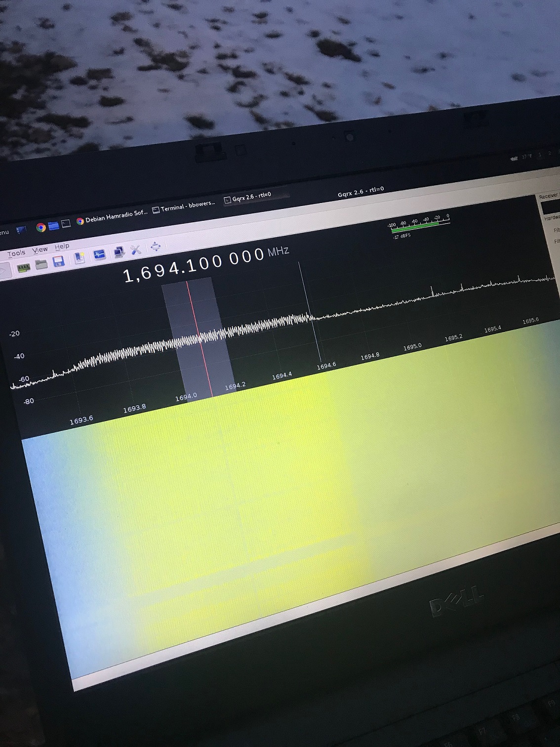The image size is (560, 747).
Task: Click the AFSK1200 decoder waveform icon
Action: [x=99, y=254]
